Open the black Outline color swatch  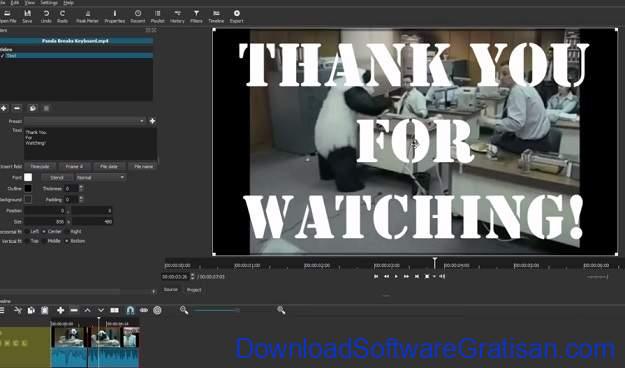[x=28, y=188]
